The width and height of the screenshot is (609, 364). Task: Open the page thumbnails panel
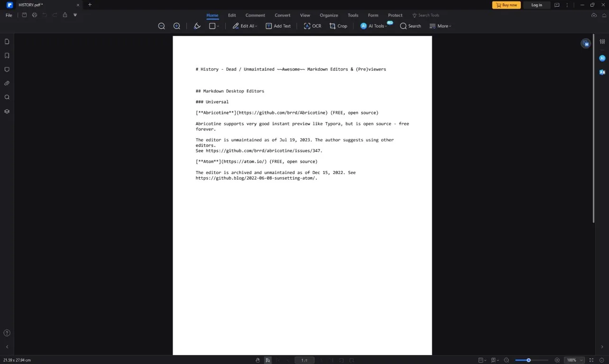(7, 42)
